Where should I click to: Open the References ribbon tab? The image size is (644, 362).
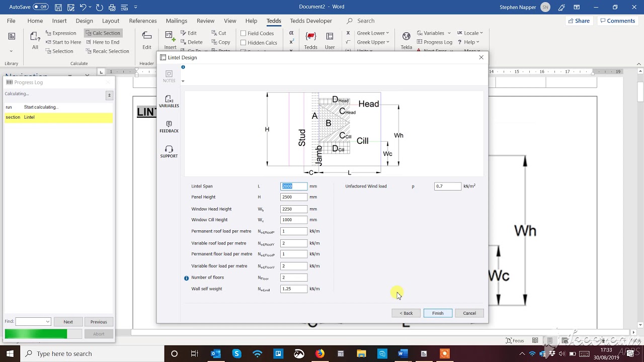coord(143,21)
